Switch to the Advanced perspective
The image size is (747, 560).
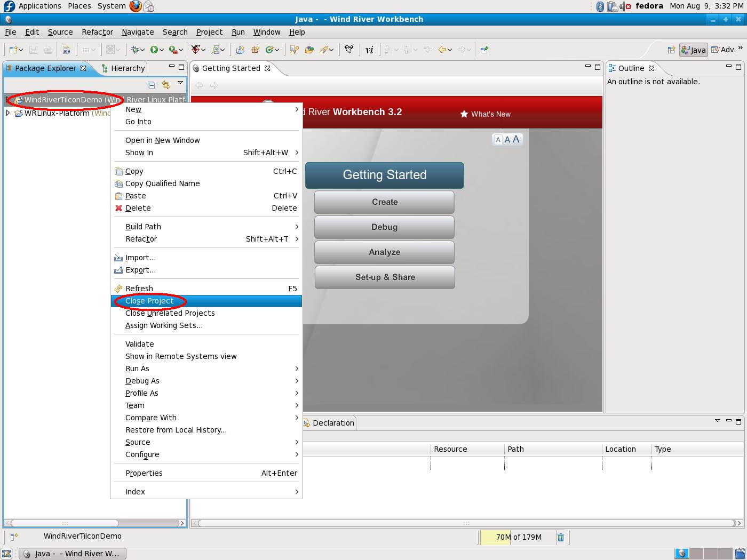tap(723, 50)
